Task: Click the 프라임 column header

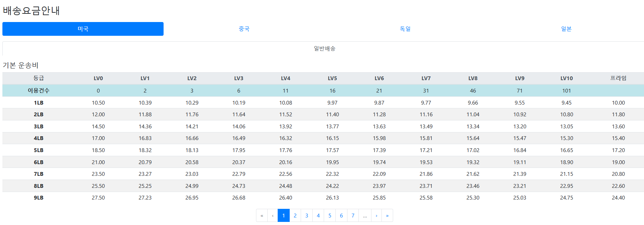Action: click(x=618, y=78)
